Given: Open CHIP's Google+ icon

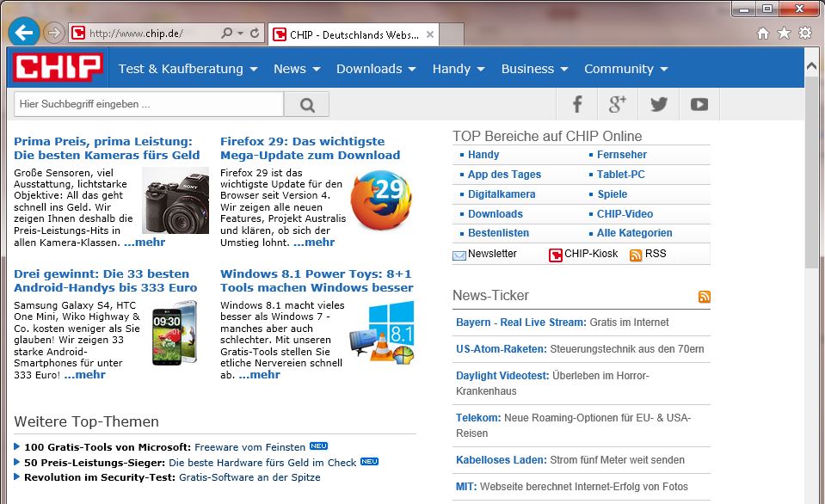Looking at the screenshot, I should [617, 104].
